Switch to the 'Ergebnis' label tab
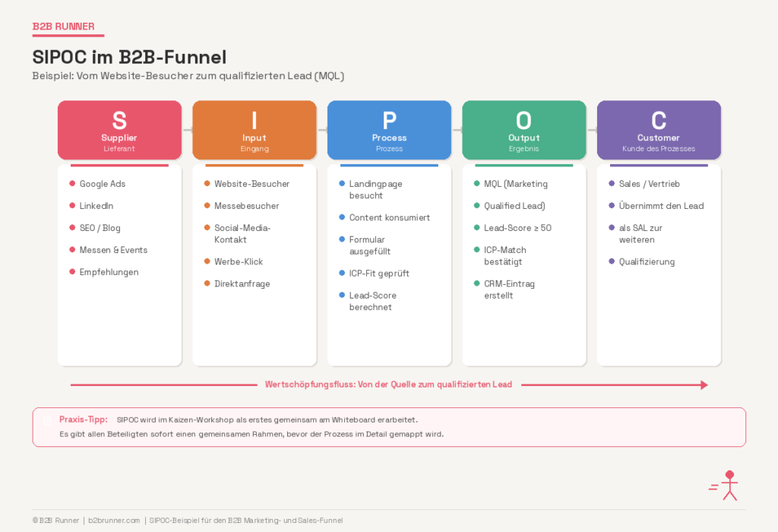 [523, 148]
